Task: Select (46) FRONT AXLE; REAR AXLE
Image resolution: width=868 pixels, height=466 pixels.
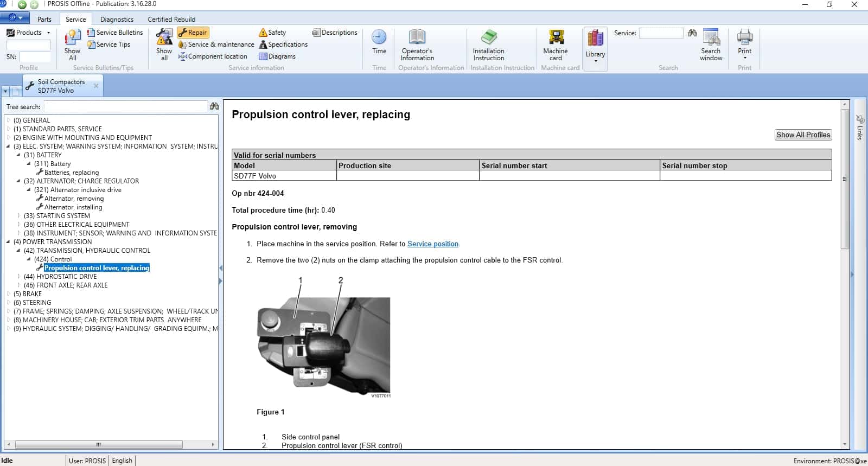Action: point(66,285)
